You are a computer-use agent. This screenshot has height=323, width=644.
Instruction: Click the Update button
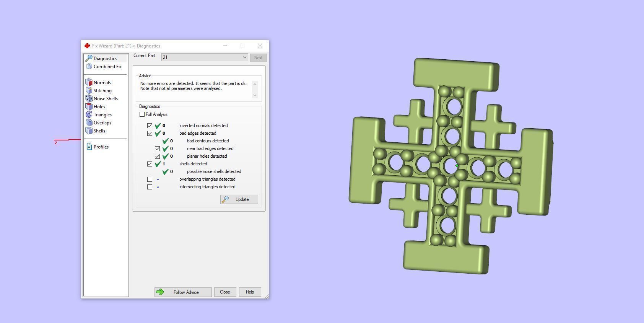(239, 199)
